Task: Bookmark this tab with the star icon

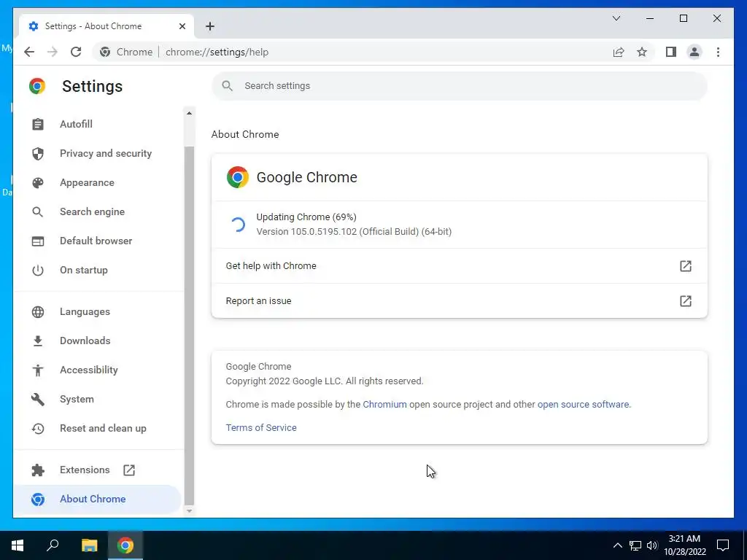Action: coord(642,52)
